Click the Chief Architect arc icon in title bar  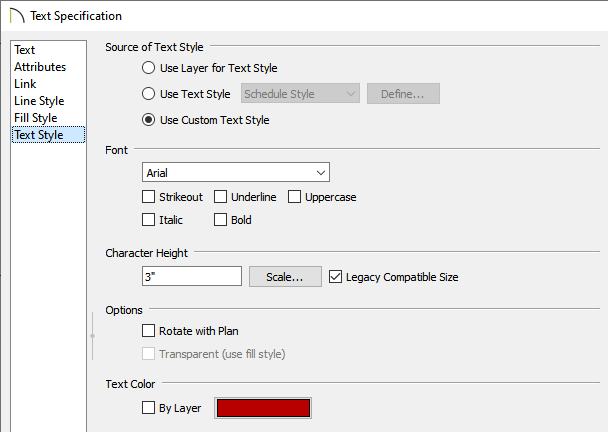point(17,16)
